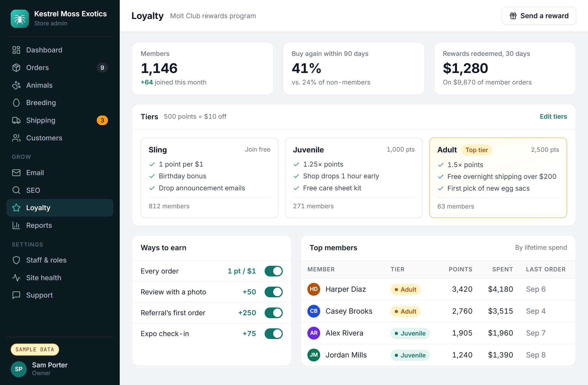
Task: Click the LAST ORDER column header
Action: (546, 269)
